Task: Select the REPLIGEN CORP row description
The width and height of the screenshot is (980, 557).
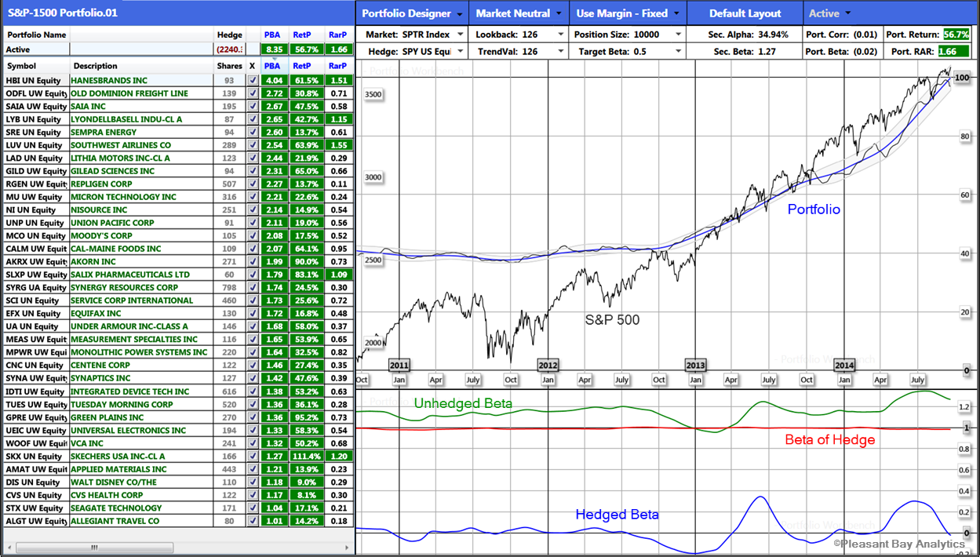Action: 141,184
